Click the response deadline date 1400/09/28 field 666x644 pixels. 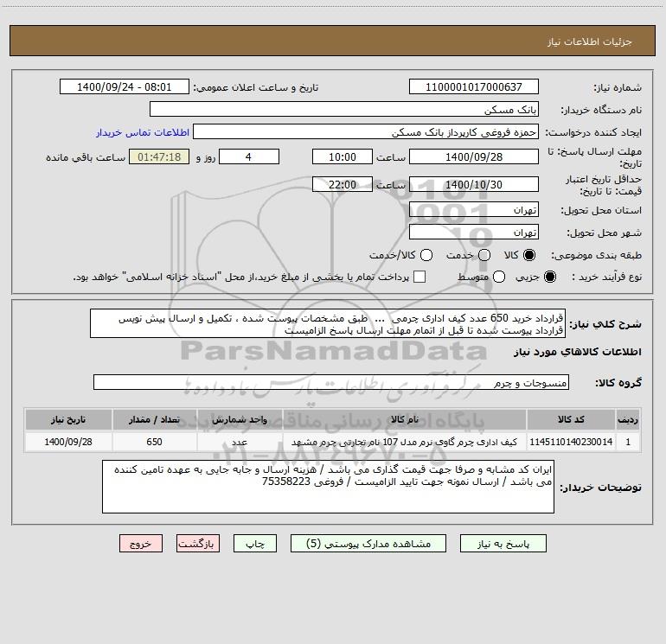[474, 157]
